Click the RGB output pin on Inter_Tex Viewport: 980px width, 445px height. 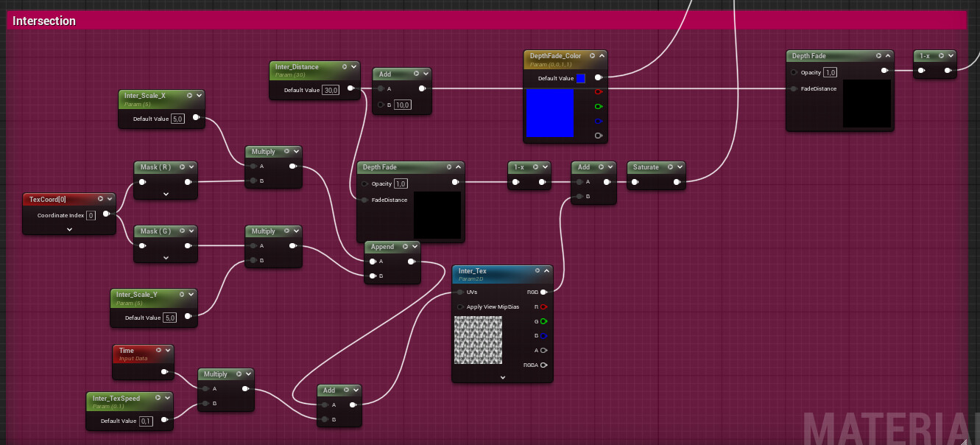tap(543, 292)
